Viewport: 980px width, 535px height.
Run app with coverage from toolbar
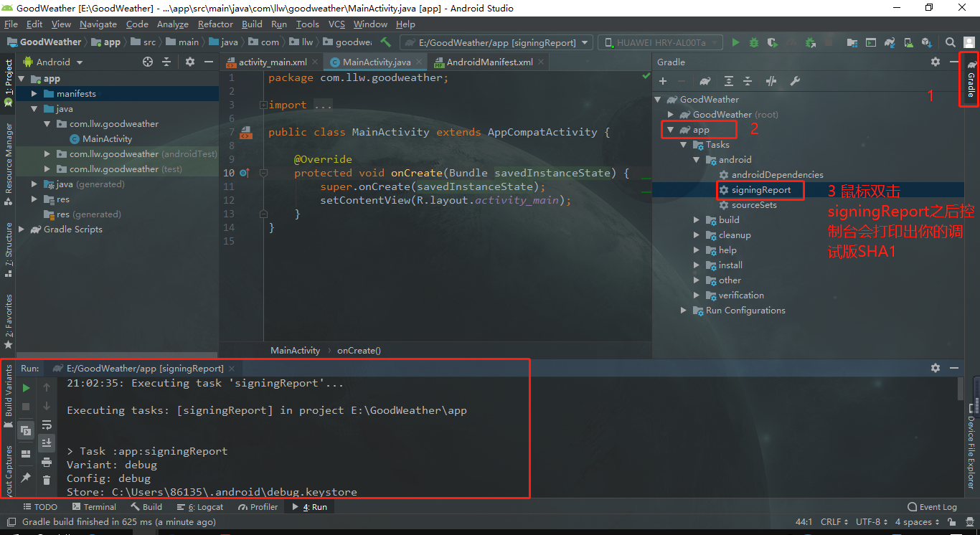tap(773, 42)
